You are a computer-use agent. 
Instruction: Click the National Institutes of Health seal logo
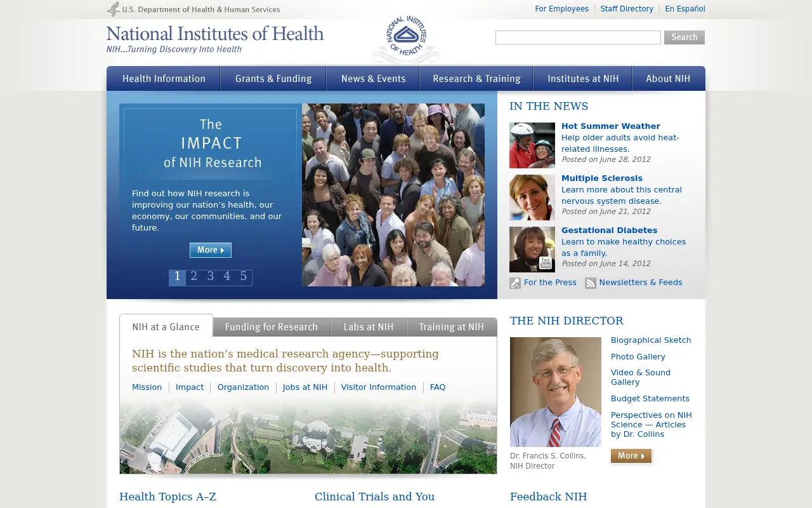[x=406, y=39]
